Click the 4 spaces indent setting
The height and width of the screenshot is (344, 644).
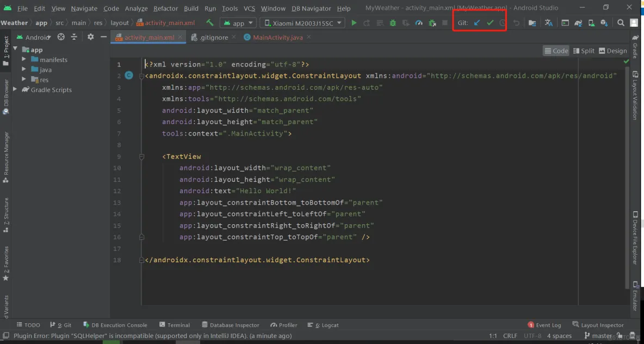point(559,336)
